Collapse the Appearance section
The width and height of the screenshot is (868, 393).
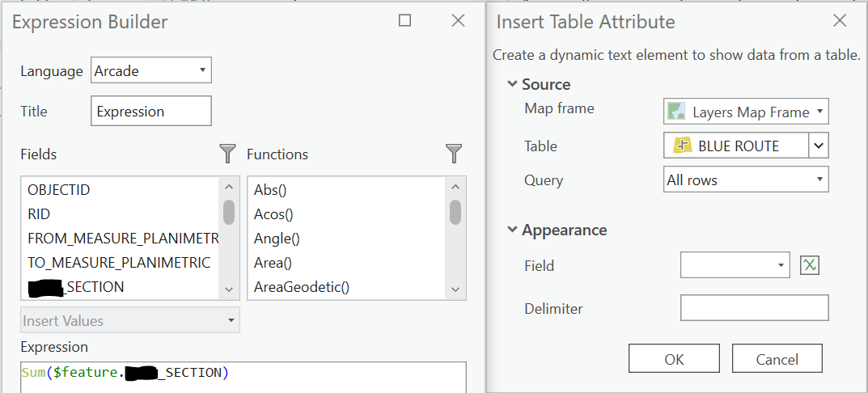tap(513, 230)
